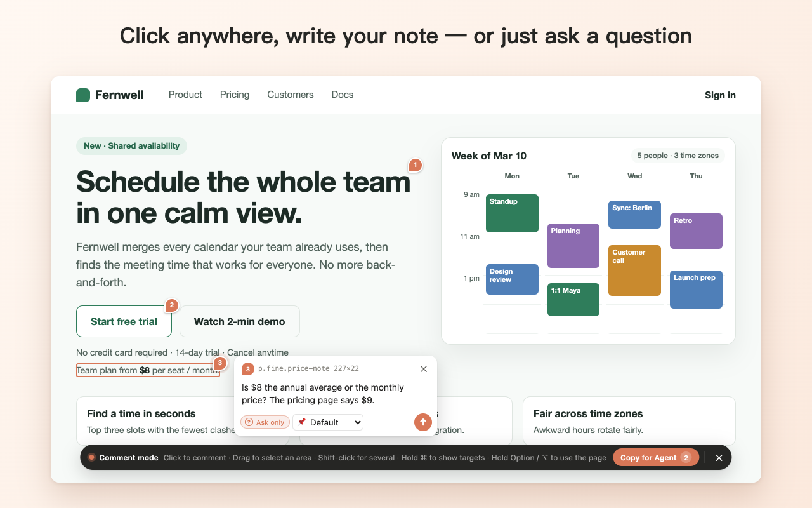The width and height of the screenshot is (812, 508).
Task: Toggle the Ask only option
Action: coord(265,422)
